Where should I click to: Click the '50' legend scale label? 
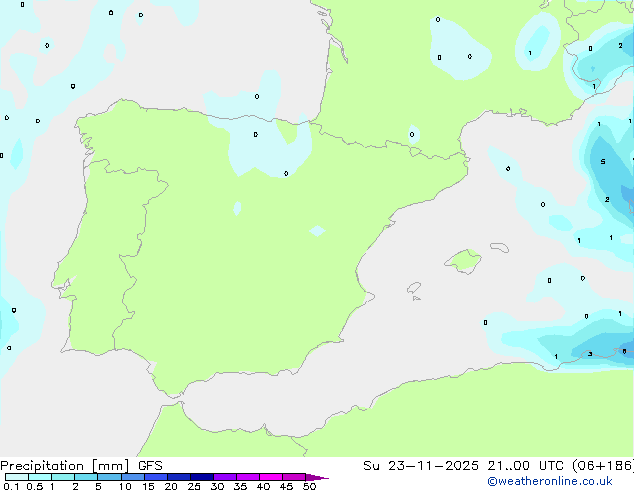309,486
